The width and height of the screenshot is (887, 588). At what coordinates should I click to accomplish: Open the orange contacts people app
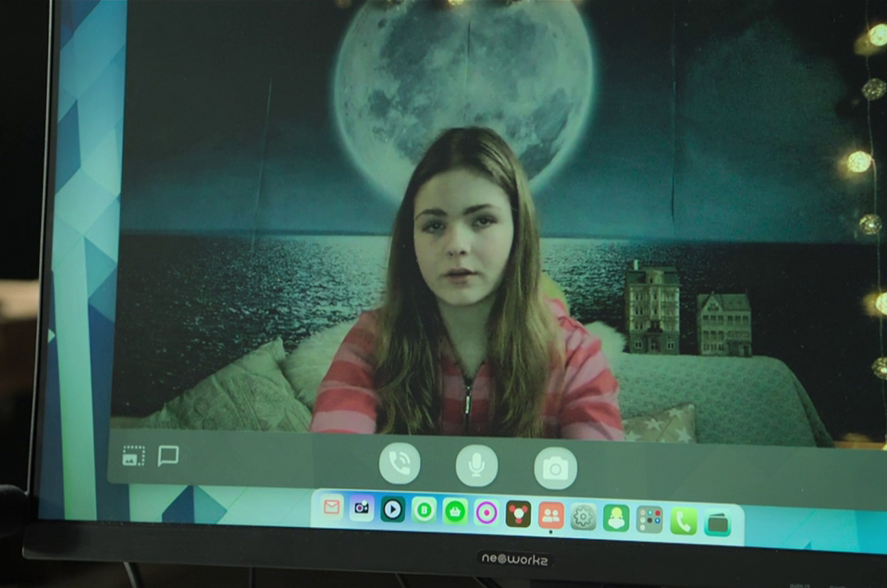pos(550,514)
